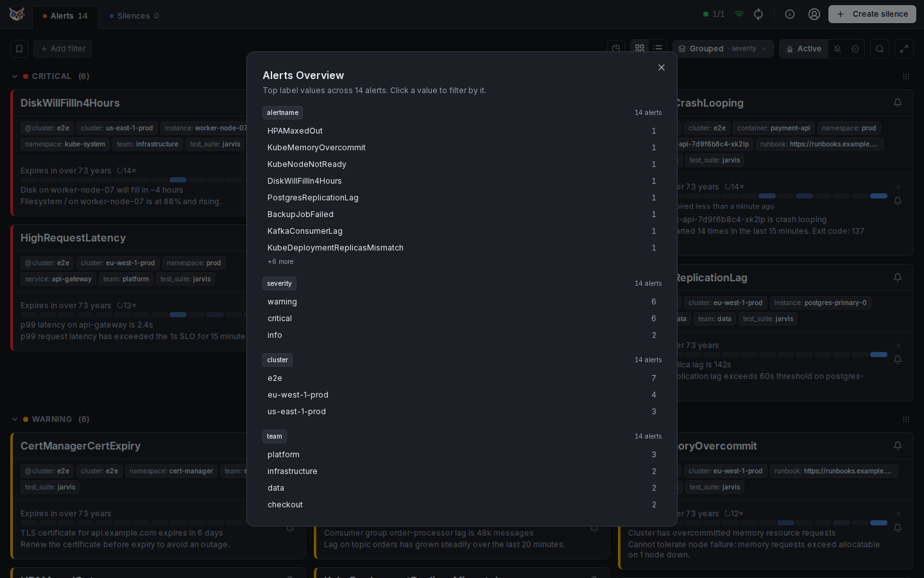Screen dimensions: 924x578
Task: Switch to list view layout
Action: [x=658, y=49]
